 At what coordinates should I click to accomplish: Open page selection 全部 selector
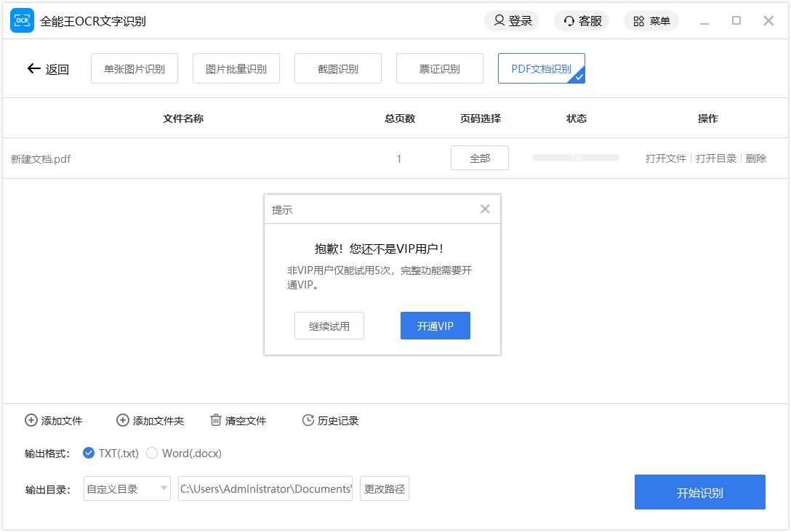click(480, 158)
